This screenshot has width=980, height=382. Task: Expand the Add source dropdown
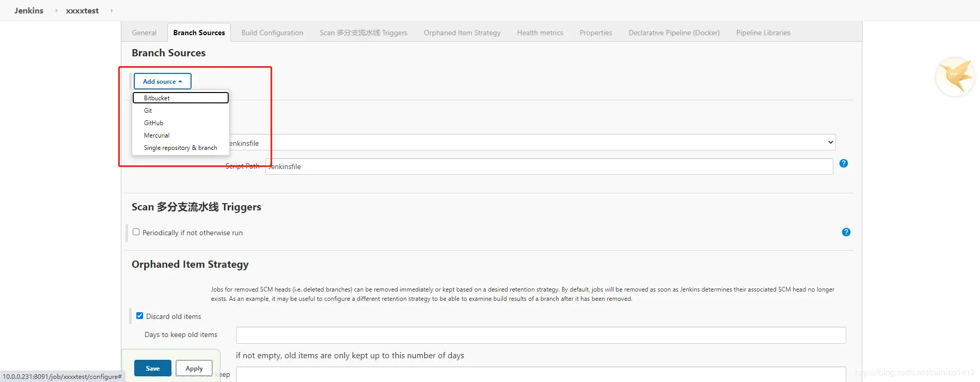coord(163,81)
